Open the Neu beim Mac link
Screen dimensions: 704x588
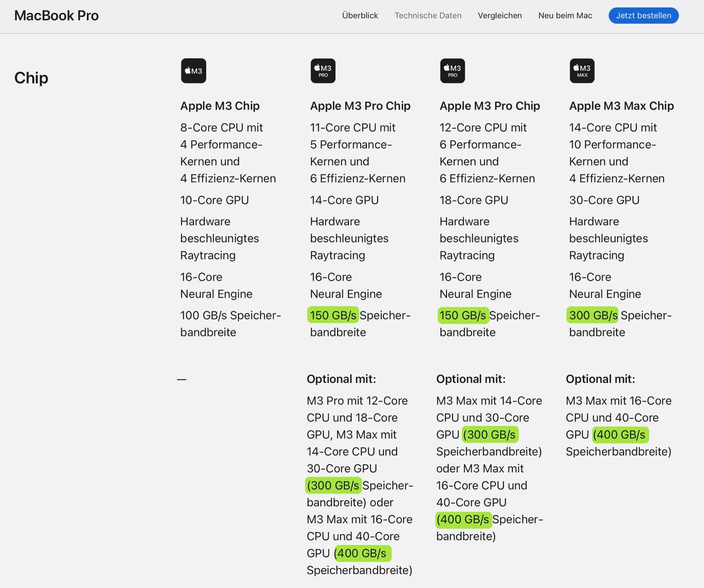coord(565,16)
